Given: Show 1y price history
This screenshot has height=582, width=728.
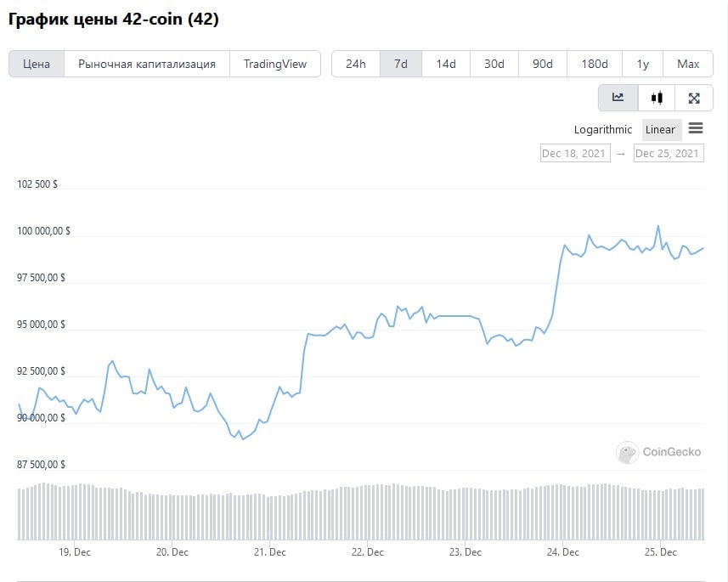Looking at the screenshot, I should pyautogui.click(x=643, y=64).
